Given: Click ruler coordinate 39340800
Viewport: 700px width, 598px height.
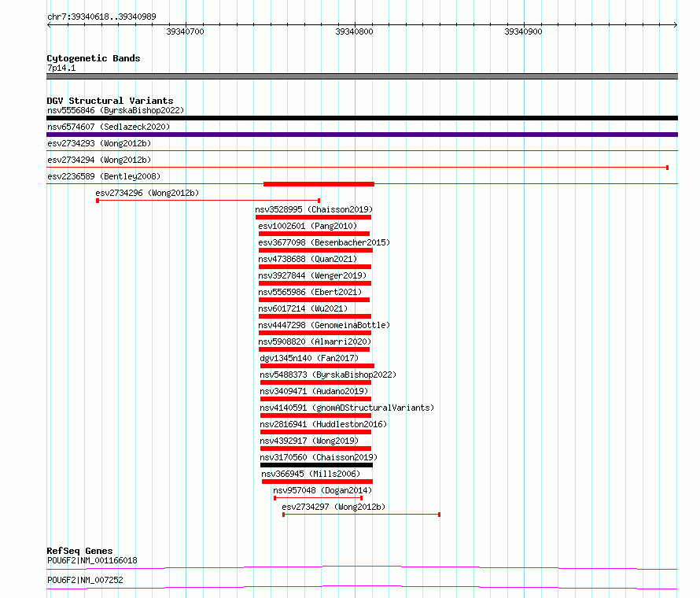Looking at the screenshot, I should pyautogui.click(x=355, y=31).
